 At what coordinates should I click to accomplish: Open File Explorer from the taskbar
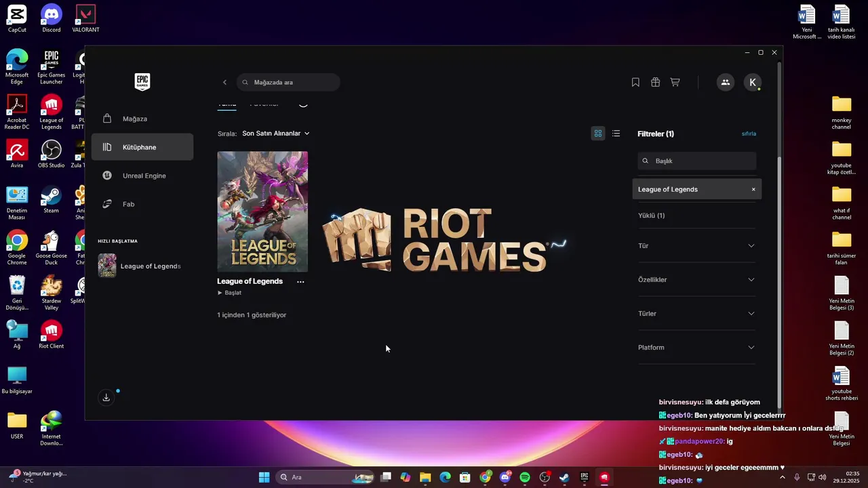[x=425, y=477]
